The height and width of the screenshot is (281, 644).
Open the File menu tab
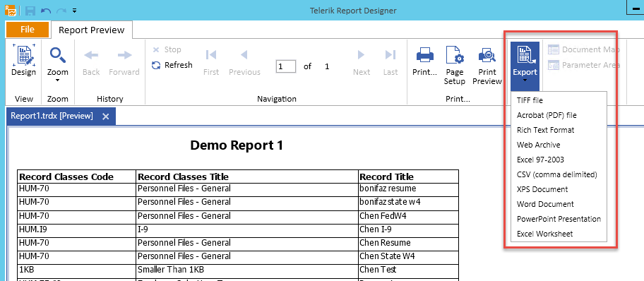[28, 30]
